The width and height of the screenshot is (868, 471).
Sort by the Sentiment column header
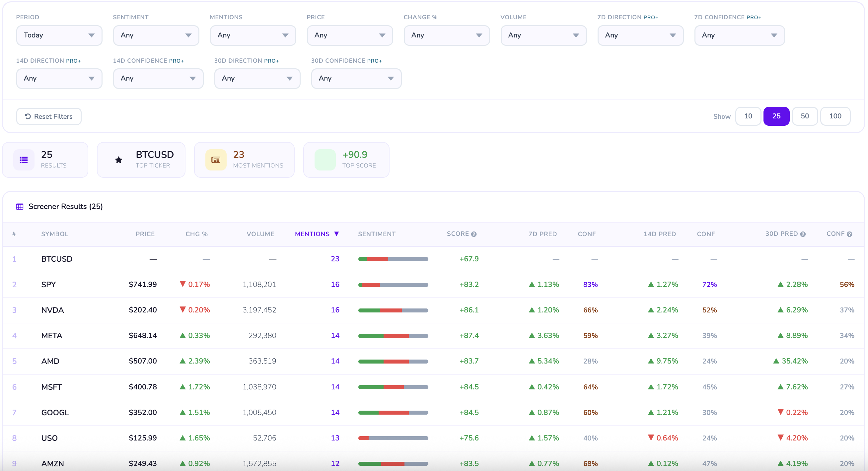pyautogui.click(x=377, y=234)
